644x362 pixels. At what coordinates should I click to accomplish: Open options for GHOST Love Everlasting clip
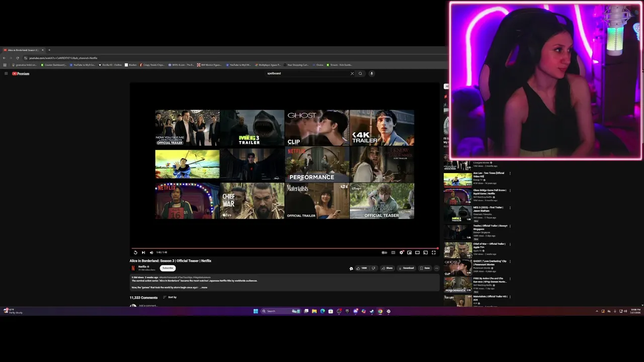[510, 261]
